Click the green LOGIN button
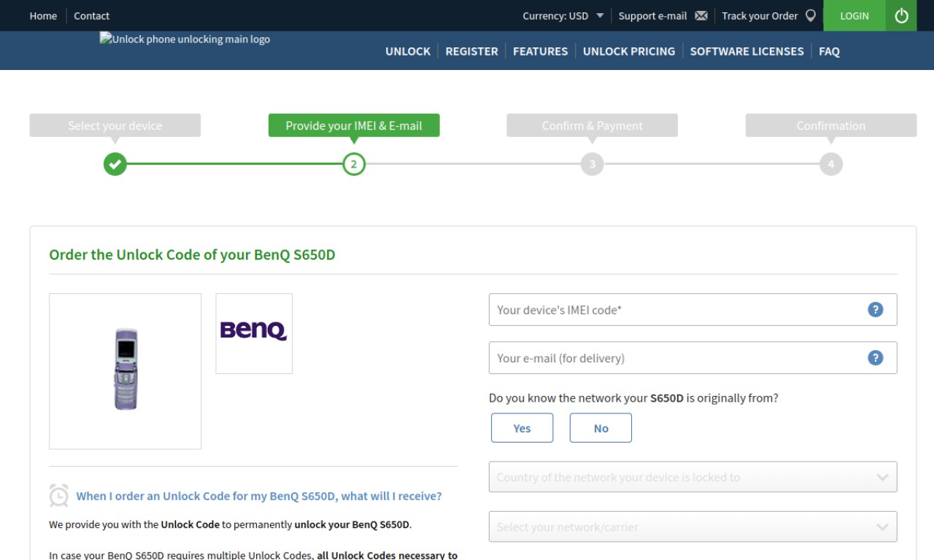 [x=854, y=15]
